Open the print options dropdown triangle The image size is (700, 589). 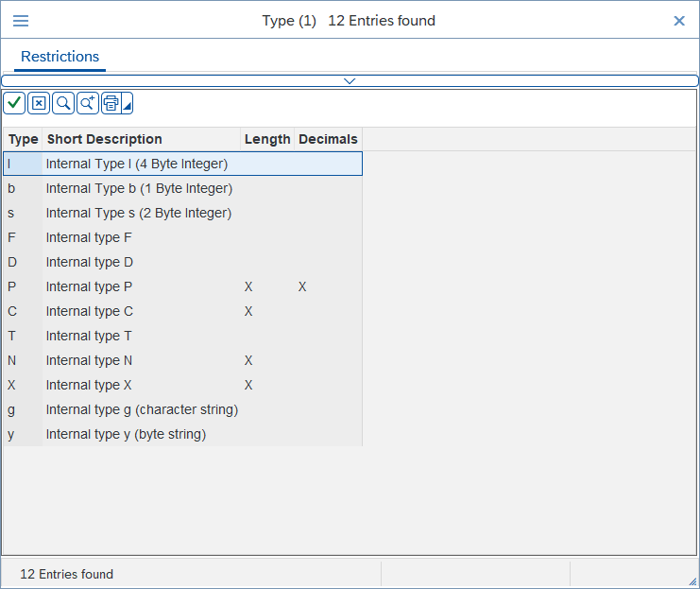tap(128, 103)
